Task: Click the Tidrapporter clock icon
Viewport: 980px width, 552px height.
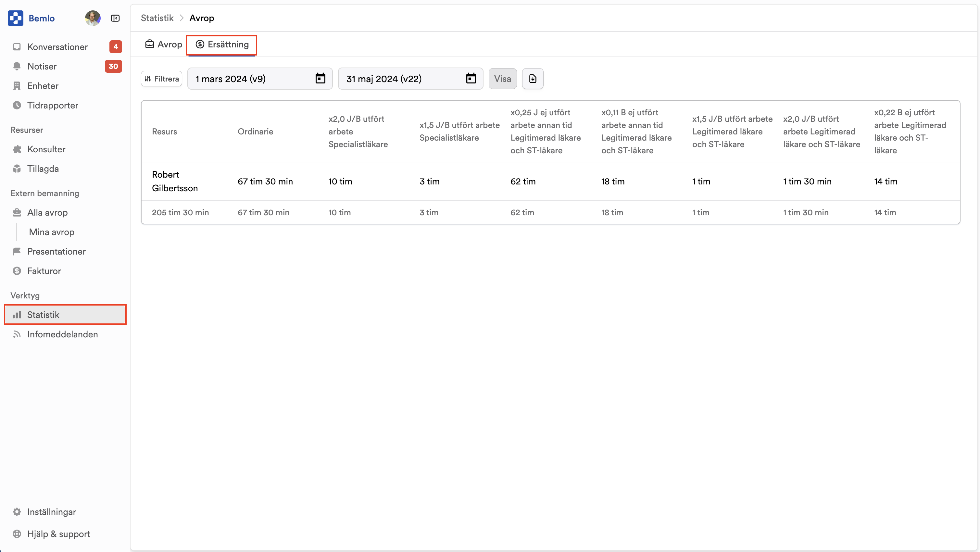Action: (x=17, y=105)
